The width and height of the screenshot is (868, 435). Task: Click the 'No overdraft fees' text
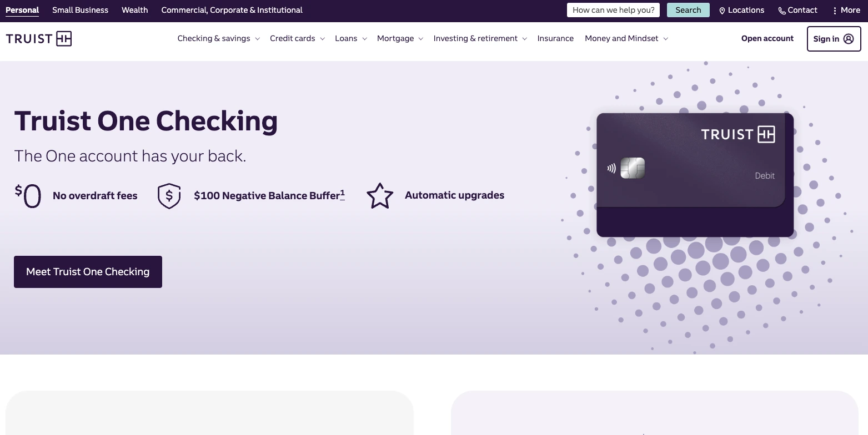[x=95, y=195]
